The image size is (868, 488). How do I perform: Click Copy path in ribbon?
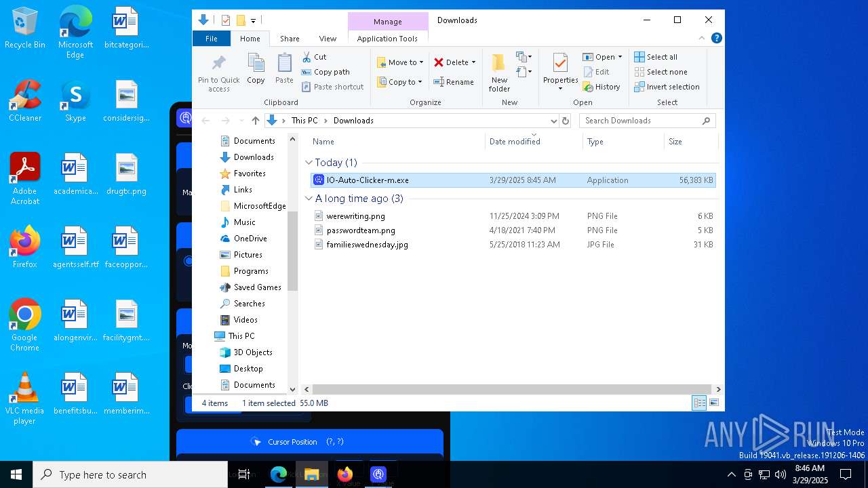coord(325,72)
